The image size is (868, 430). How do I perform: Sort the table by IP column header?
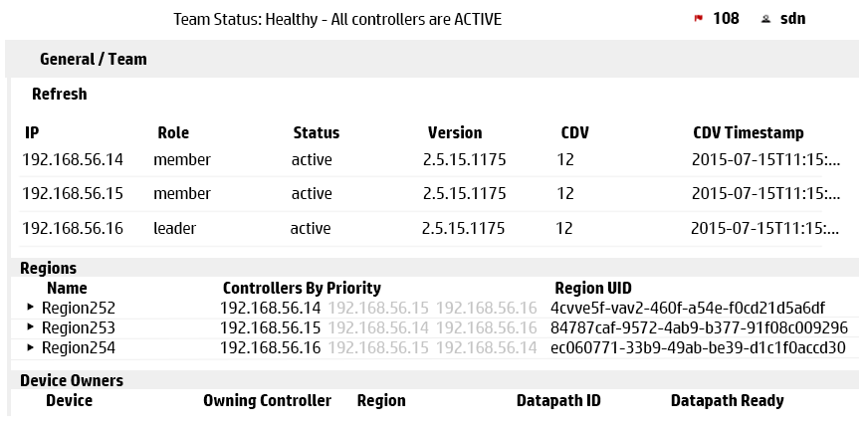point(32,132)
